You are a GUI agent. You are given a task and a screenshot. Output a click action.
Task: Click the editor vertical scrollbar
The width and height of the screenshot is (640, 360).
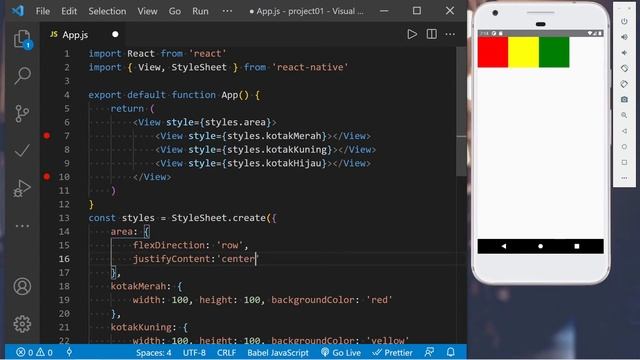461,111
